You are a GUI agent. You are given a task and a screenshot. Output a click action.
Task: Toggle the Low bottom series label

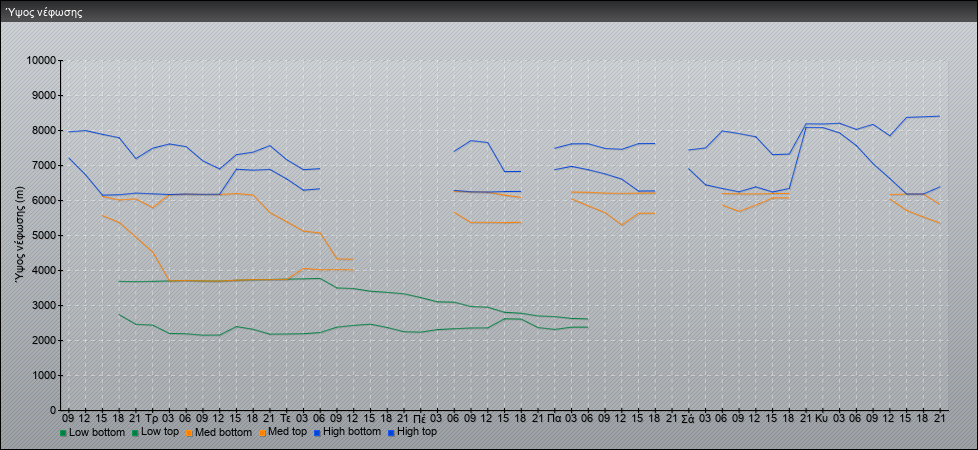tap(97, 432)
